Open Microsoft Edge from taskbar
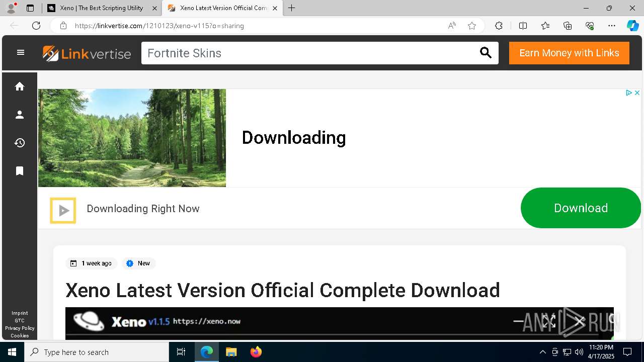644x362 pixels. [x=207, y=352]
